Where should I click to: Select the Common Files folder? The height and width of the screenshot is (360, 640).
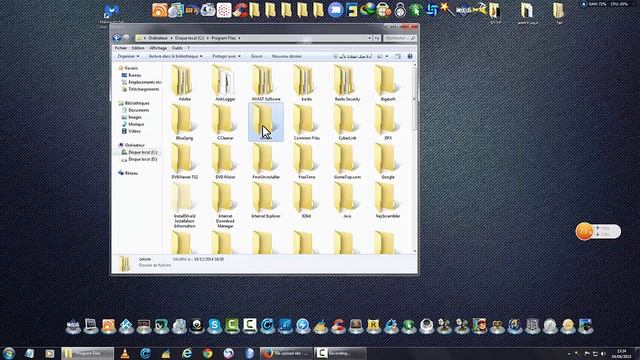coord(307,122)
